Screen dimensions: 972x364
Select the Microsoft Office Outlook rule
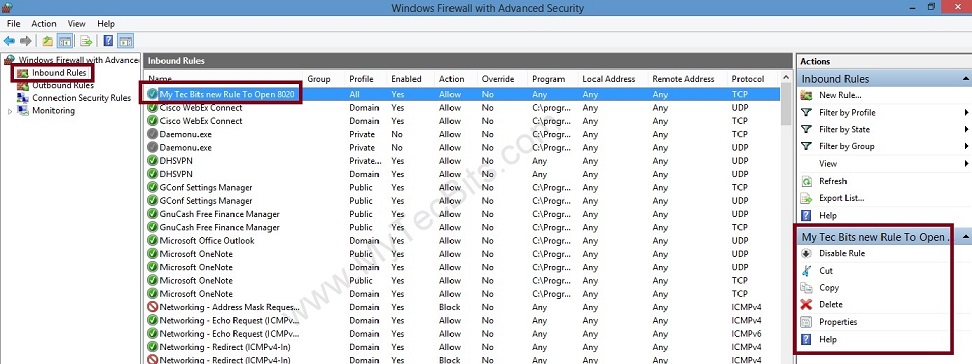click(x=462, y=241)
